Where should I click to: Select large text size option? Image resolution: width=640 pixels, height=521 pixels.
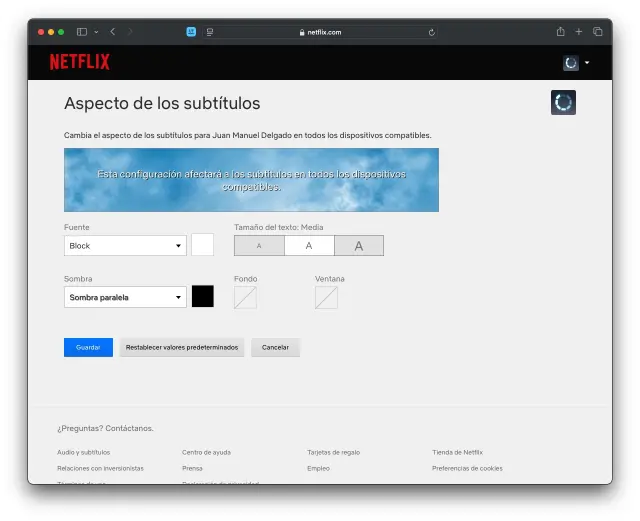pyautogui.click(x=359, y=246)
